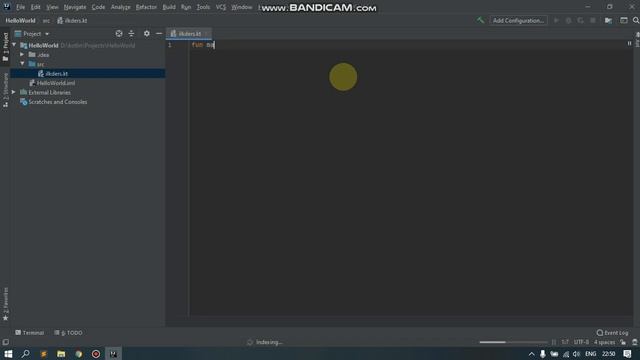
Task: Click ilkders.kt breadcrumb in navigation bar
Action: [x=72, y=20]
